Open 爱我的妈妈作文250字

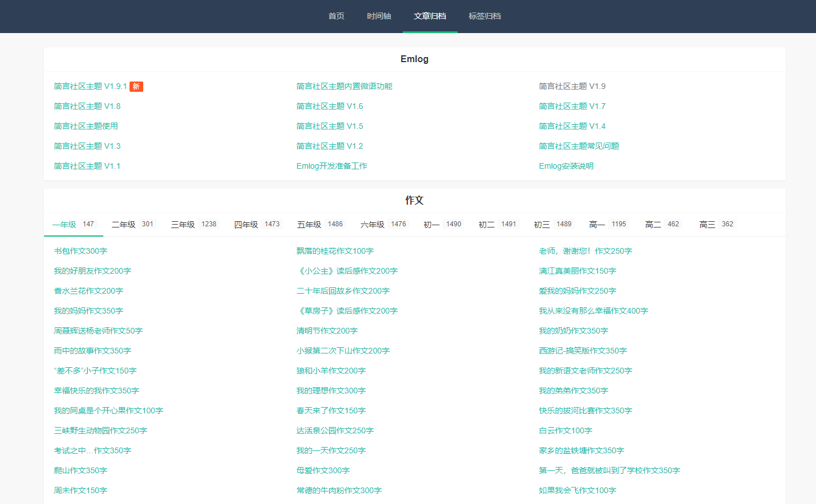[x=577, y=291]
